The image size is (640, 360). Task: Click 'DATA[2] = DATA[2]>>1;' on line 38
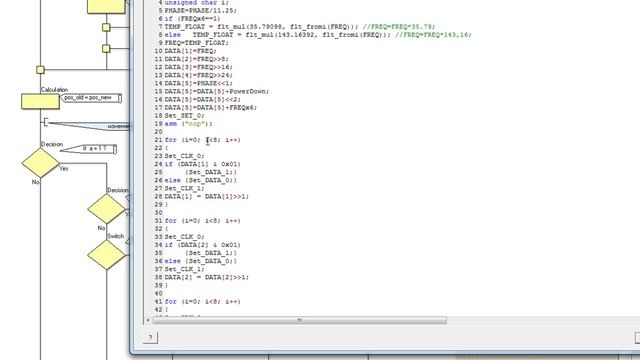pyautogui.click(x=207, y=277)
